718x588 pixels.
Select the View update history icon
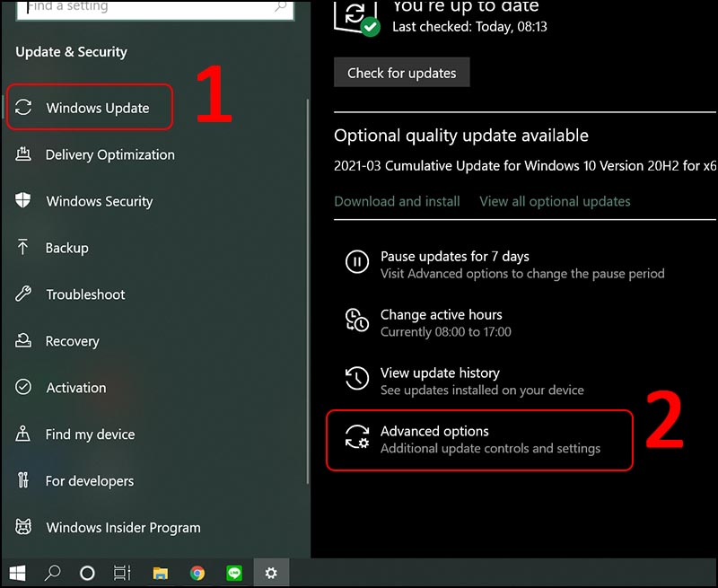tap(357, 380)
